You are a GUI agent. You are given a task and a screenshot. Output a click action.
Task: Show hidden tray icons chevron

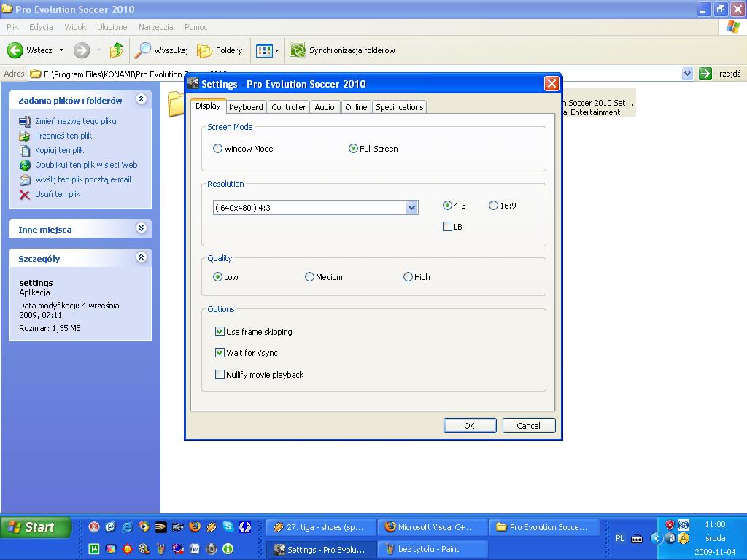pos(657,539)
